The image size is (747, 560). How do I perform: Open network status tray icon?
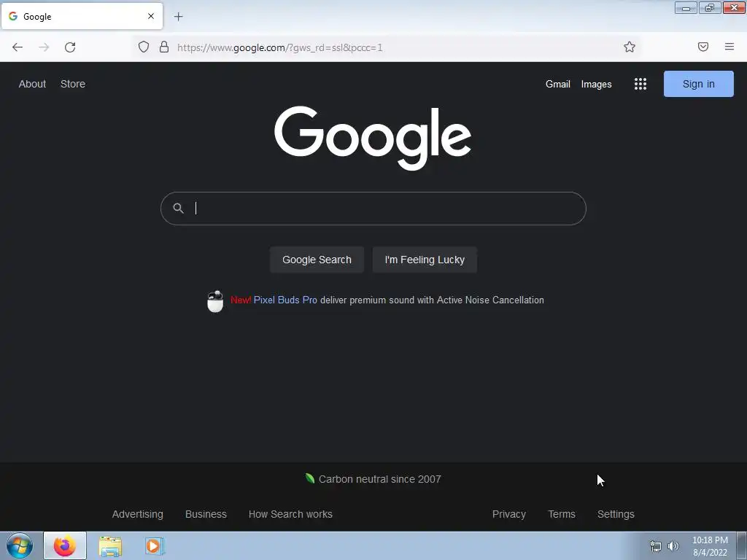(656, 546)
